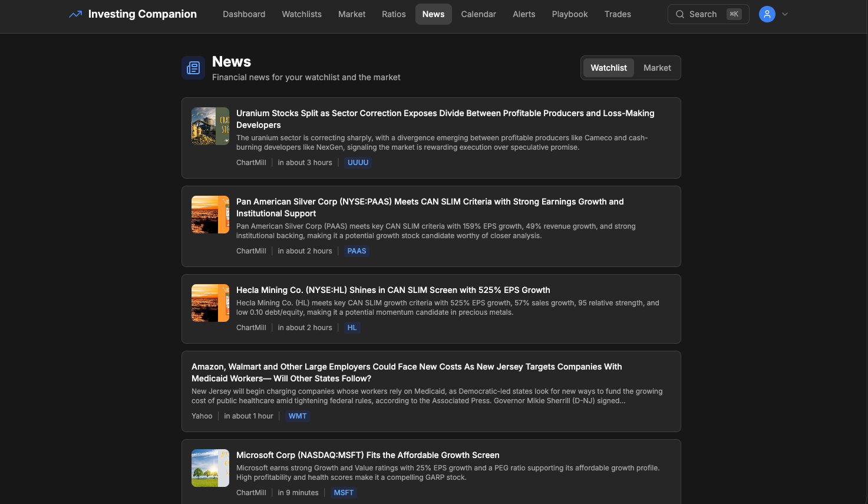
Task: Open the Uranium Stocks Split headline
Action: [x=445, y=119]
